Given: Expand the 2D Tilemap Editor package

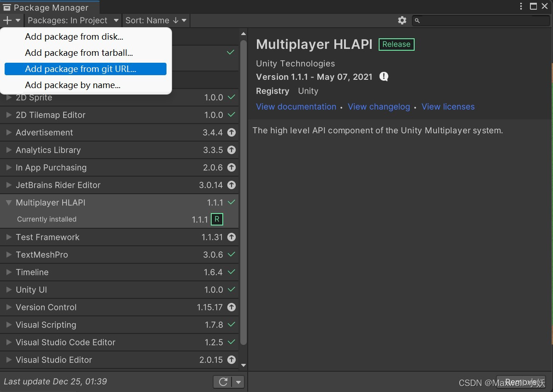Looking at the screenshot, I should [9, 114].
